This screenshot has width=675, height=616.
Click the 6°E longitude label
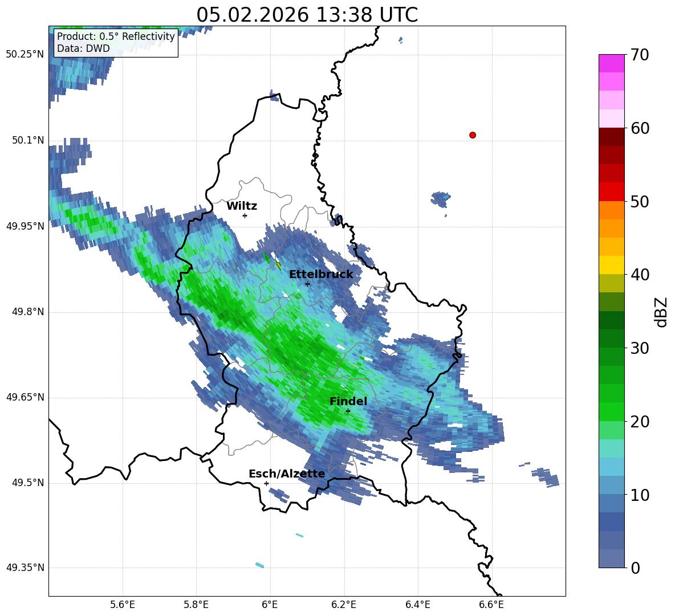pyautogui.click(x=270, y=605)
